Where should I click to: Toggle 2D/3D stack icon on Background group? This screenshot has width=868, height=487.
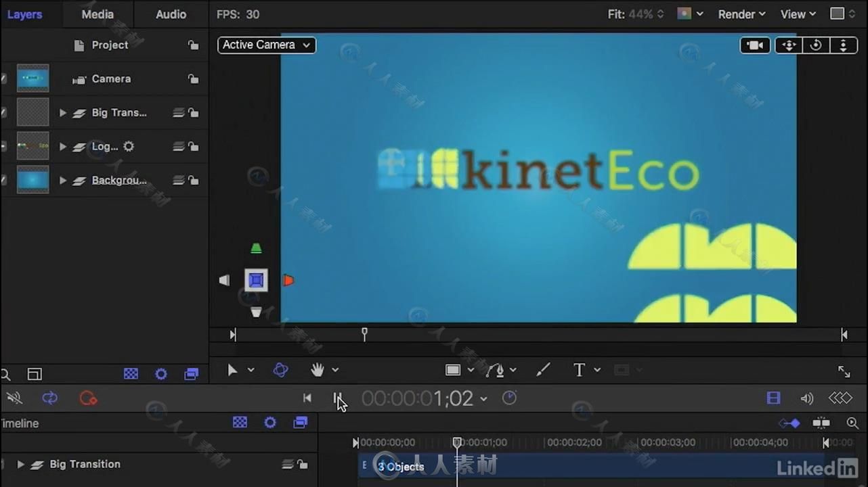pos(178,181)
